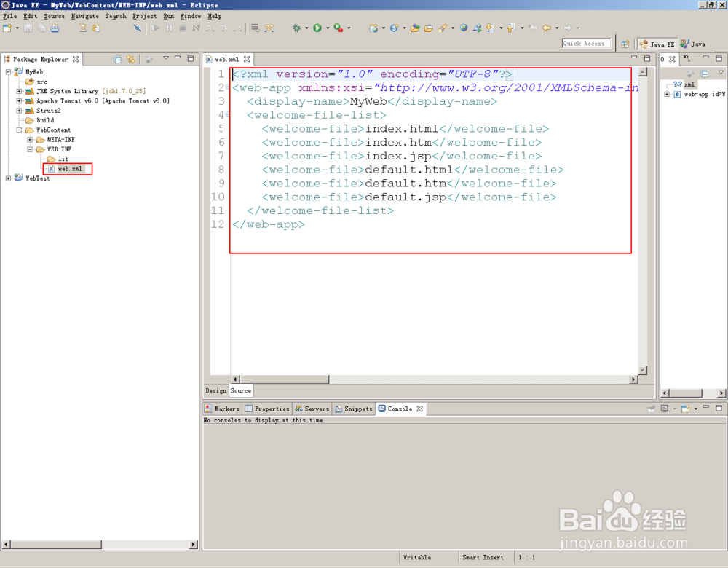Click the New Servlet icon
The image size is (728, 568).
[394, 28]
